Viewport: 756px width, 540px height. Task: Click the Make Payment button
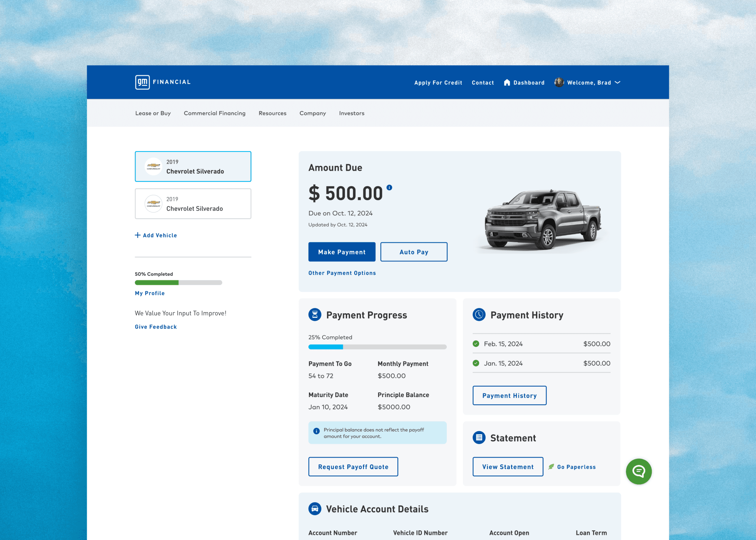[342, 252]
